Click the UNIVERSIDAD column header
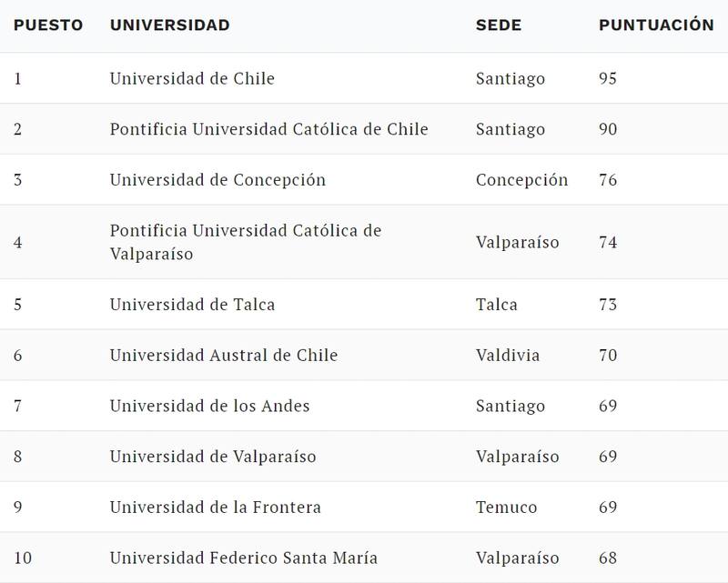 coord(169,25)
